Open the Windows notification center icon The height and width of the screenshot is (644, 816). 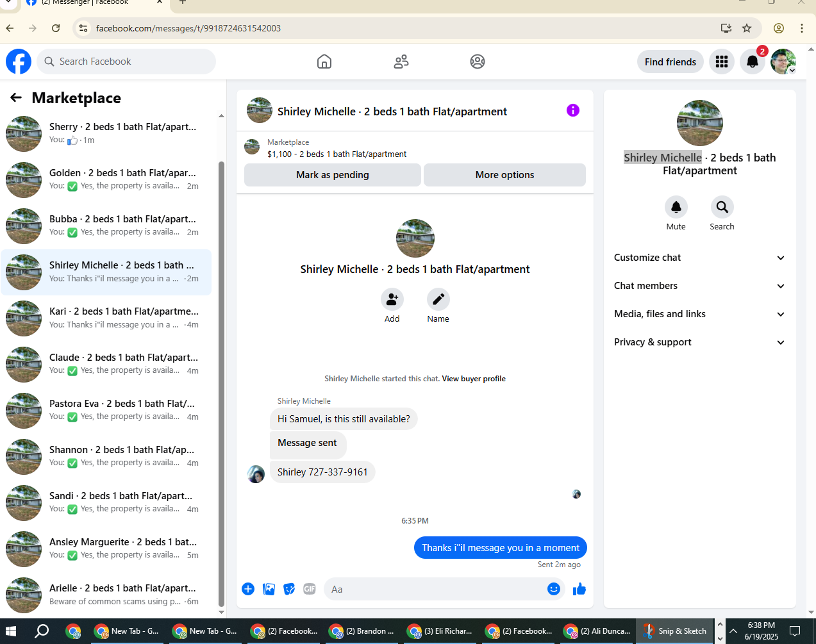click(x=795, y=631)
